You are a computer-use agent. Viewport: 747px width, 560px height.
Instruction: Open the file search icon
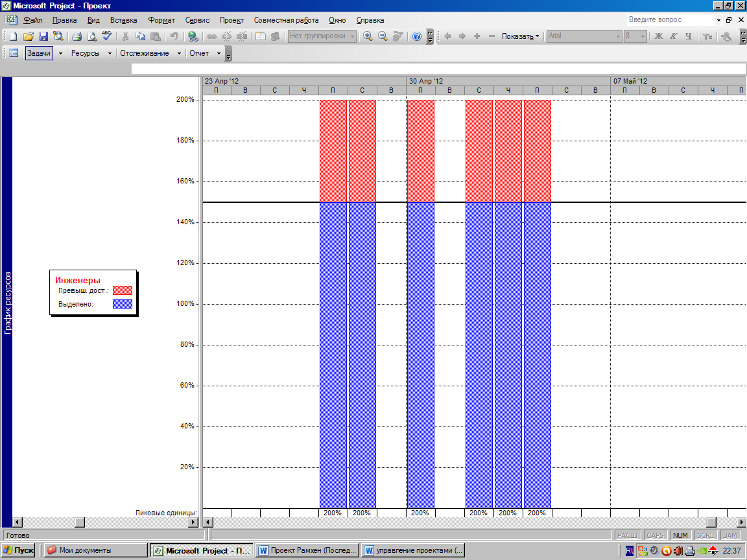[x=58, y=36]
